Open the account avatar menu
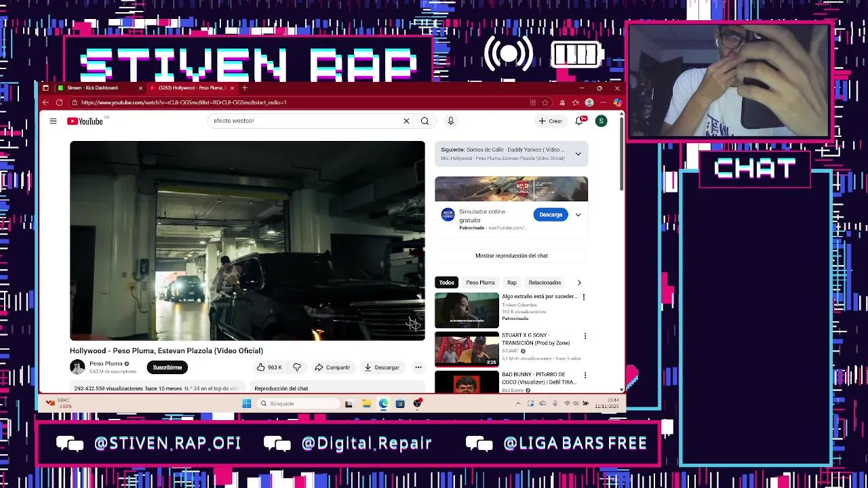Viewport: 868px width, 488px height. [601, 121]
